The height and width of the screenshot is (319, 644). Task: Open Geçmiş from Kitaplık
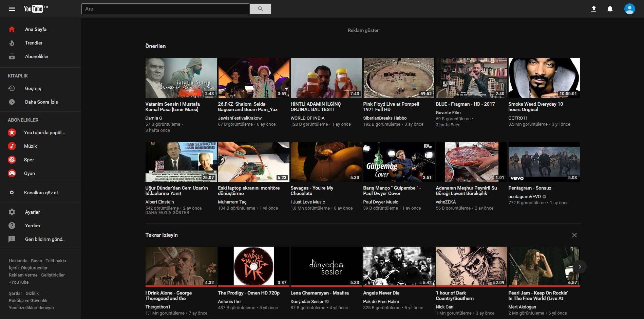(33, 88)
